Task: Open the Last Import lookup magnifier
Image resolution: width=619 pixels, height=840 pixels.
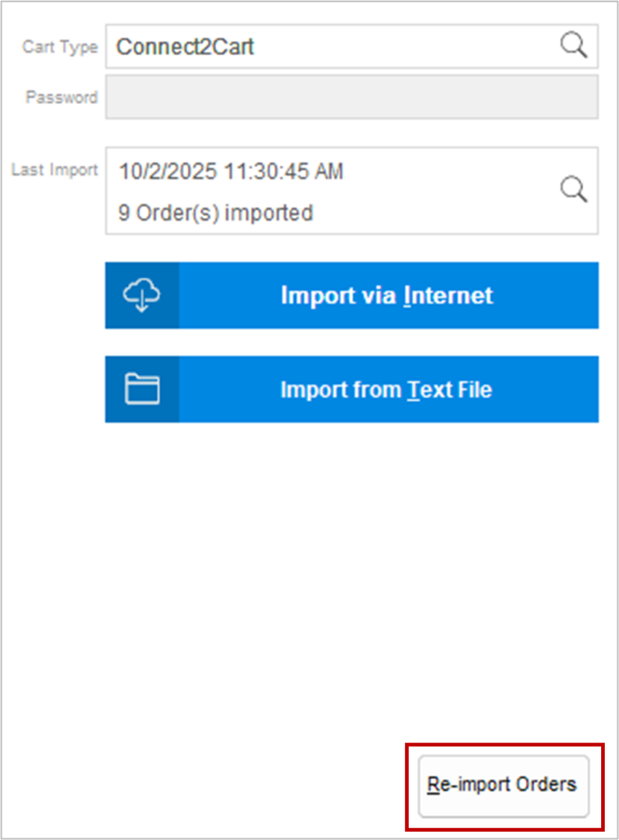Action: point(574,190)
